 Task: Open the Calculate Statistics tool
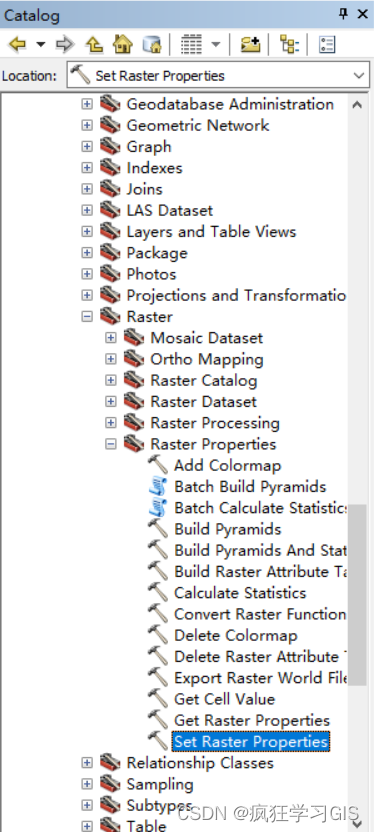(240, 593)
